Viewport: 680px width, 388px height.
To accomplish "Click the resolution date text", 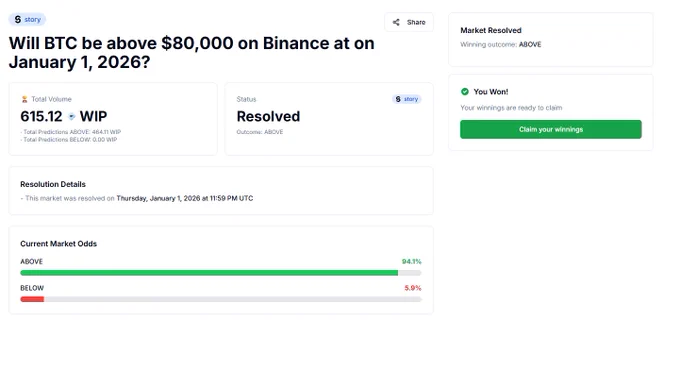I will [185, 198].
